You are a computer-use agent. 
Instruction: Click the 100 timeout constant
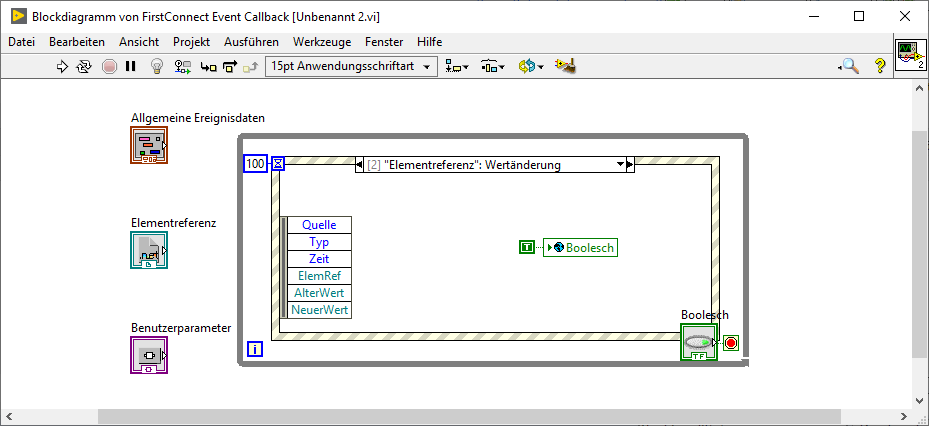tap(255, 164)
